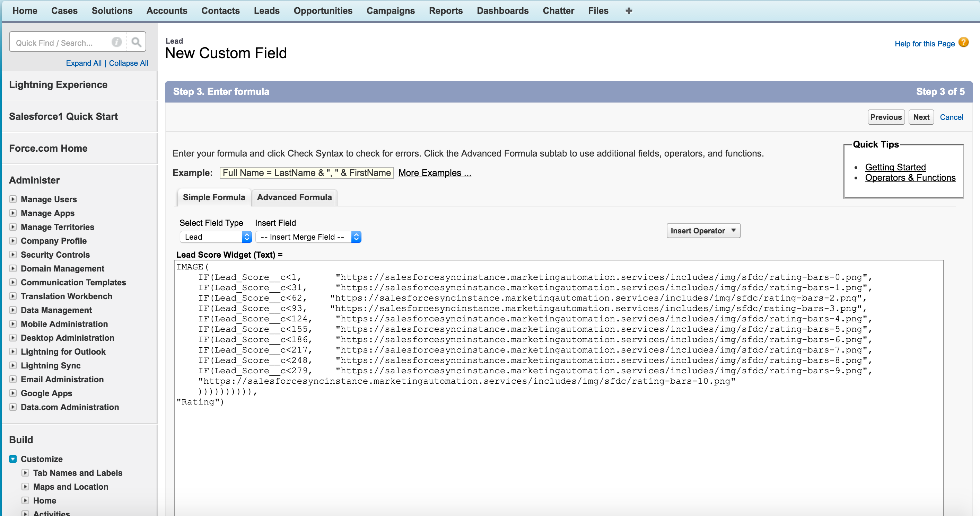Click the orange help question mark icon

pos(963,43)
